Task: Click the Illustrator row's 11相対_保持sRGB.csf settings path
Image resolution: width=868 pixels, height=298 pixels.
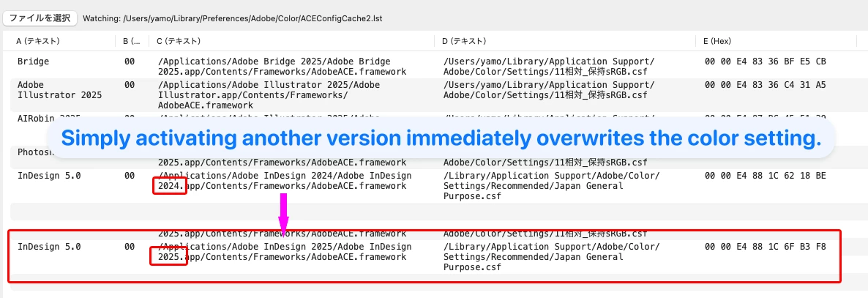Action: [x=549, y=90]
